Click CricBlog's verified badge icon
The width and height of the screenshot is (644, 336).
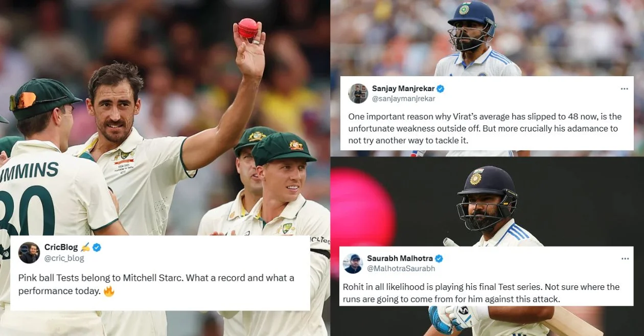[97, 248]
